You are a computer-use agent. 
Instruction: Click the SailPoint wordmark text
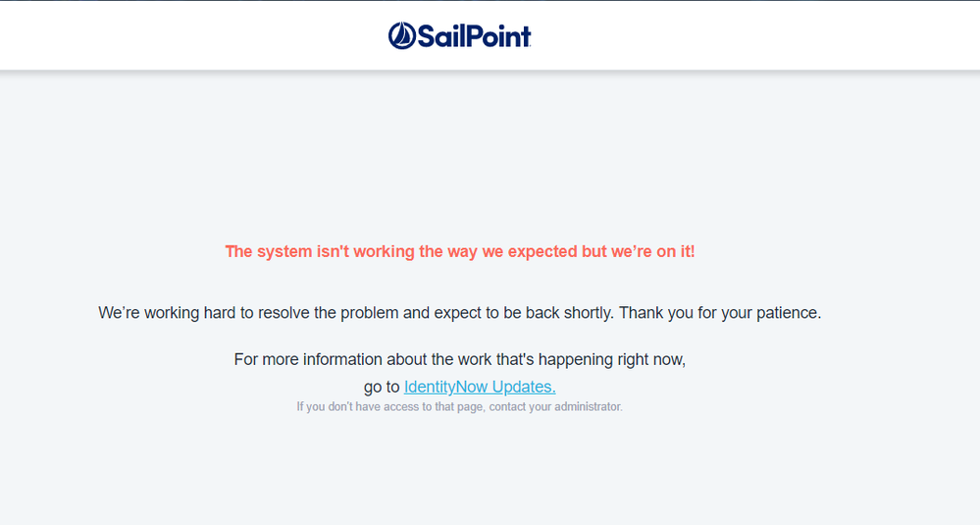475,37
